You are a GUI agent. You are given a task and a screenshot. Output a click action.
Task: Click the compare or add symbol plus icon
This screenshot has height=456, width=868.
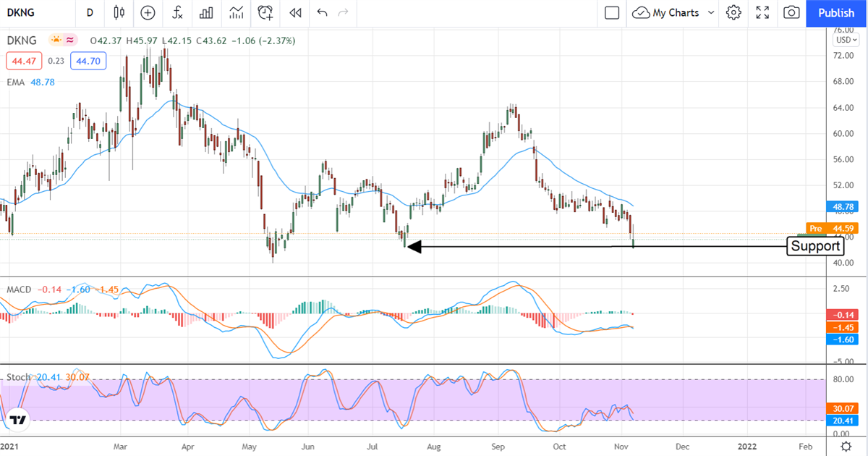148,12
